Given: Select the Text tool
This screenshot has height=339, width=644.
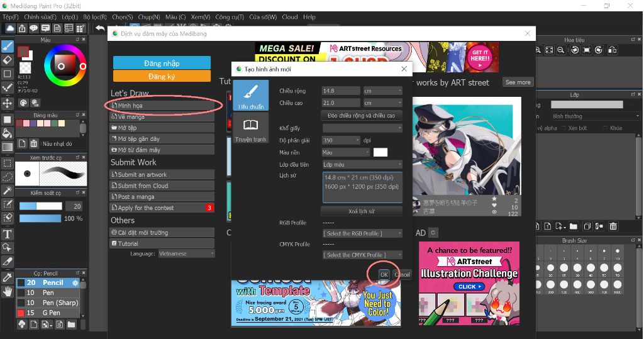Looking at the screenshot, I should tap(8, 234).
